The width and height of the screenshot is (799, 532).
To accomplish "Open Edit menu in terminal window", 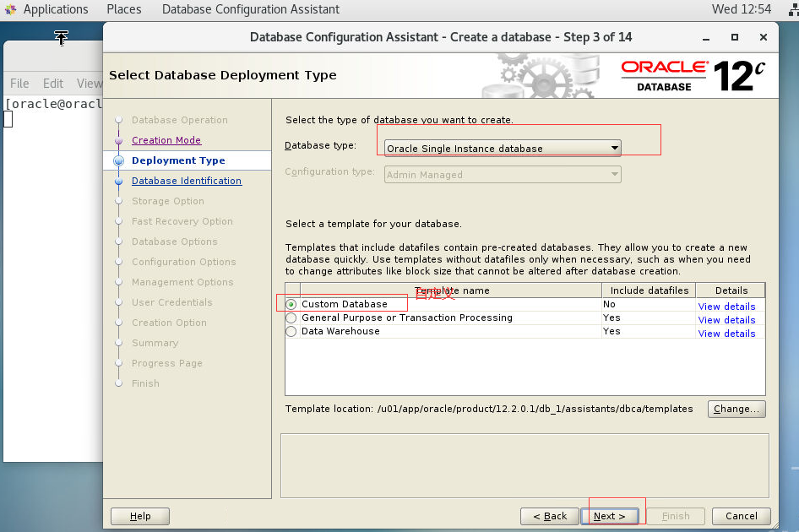I will (53, 83).
